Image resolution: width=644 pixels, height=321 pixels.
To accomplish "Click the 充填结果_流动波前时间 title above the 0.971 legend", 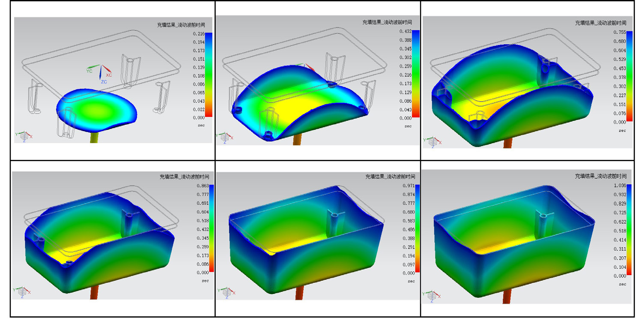I will [x=390, y=177].
